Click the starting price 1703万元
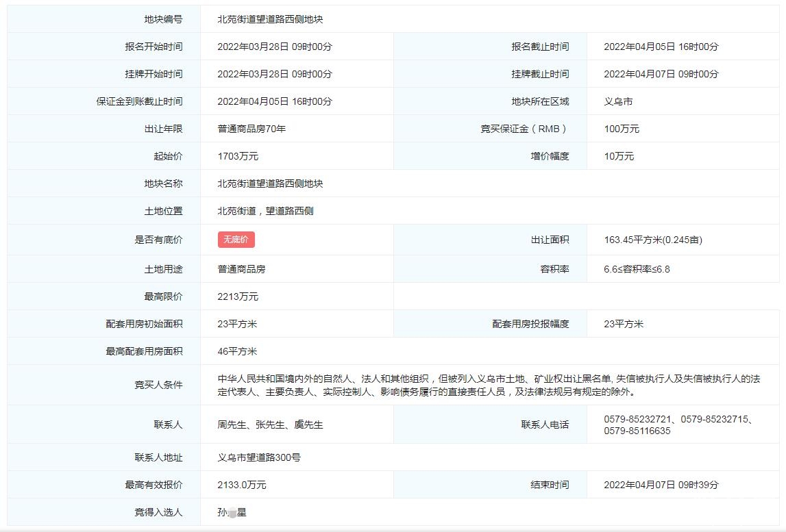This screenshot has height=532, width=786. (x=238, y=156)
